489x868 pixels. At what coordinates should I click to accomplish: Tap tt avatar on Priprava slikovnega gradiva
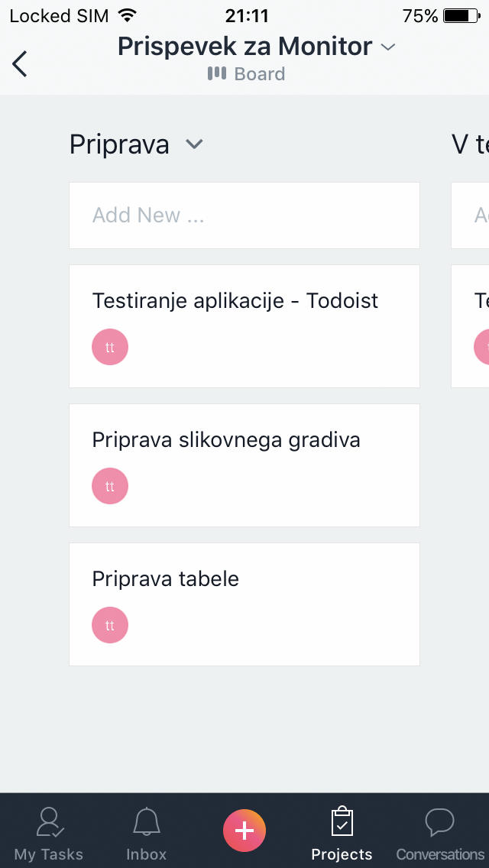[110, 486]
